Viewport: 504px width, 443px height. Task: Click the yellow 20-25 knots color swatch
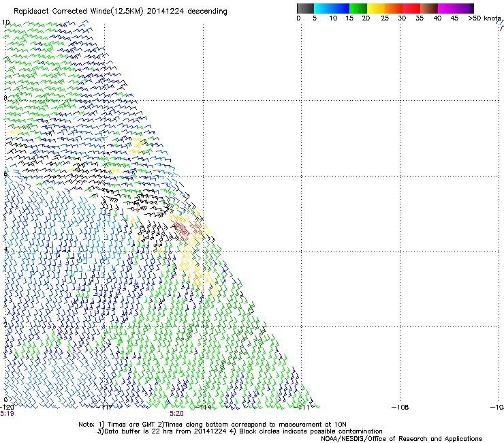(376, 8)
